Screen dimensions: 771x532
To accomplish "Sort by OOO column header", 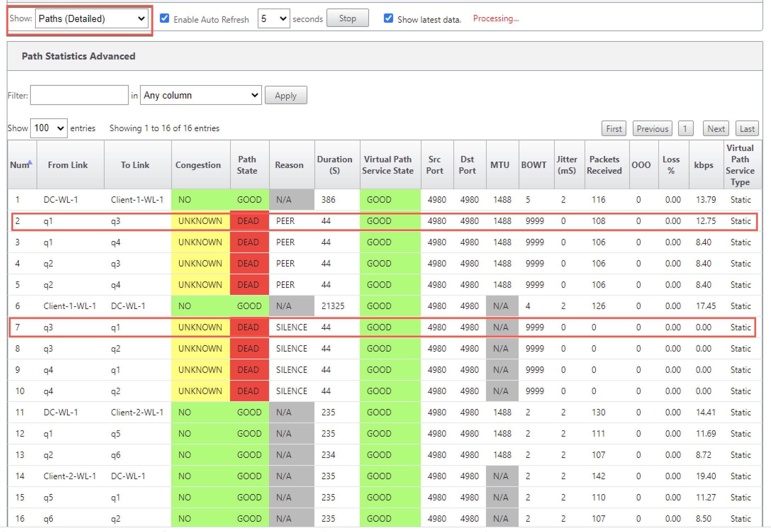I will pyautogui.click(x=644, y=165).
